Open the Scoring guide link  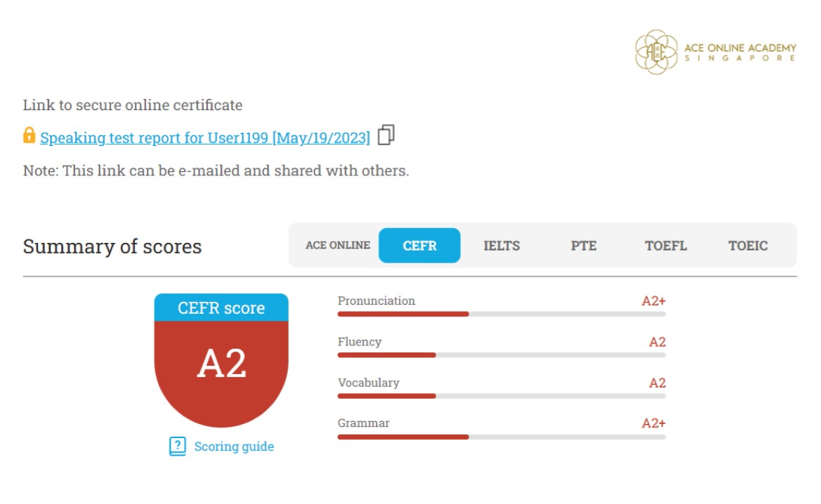click(x=234, y=446)
